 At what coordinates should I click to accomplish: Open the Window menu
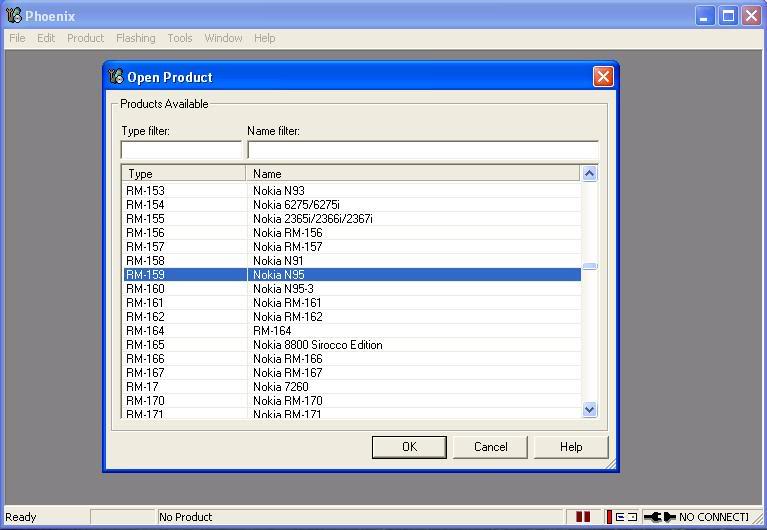pyautogui.click(x=223, y=38)
